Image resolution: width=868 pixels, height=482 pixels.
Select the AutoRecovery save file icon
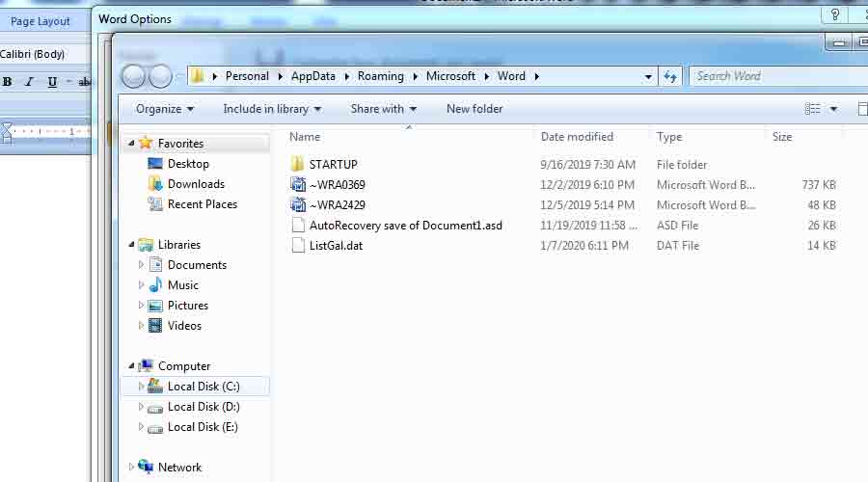pyautogui.click(x=298, y=225)
